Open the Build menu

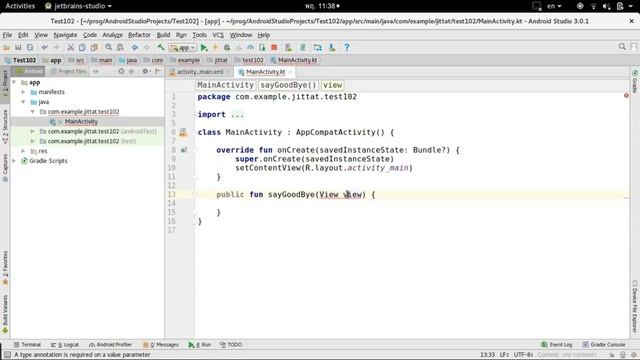click(163, 35)
